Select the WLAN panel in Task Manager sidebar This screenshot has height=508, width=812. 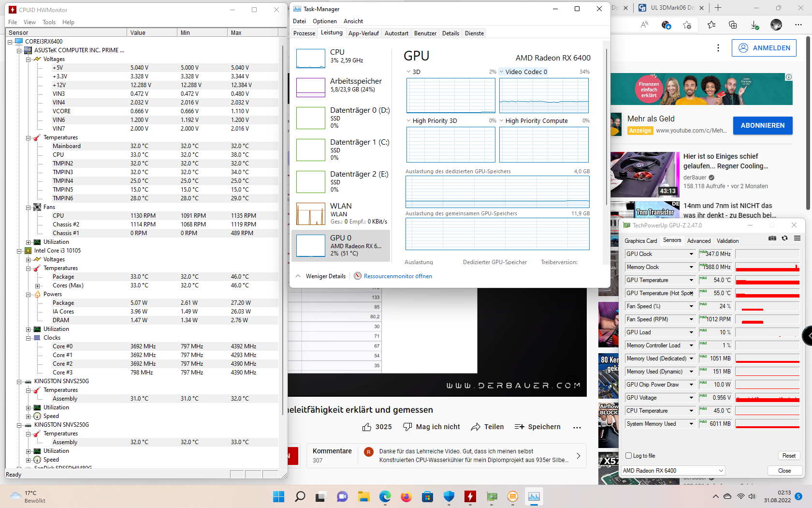[342, 213]
